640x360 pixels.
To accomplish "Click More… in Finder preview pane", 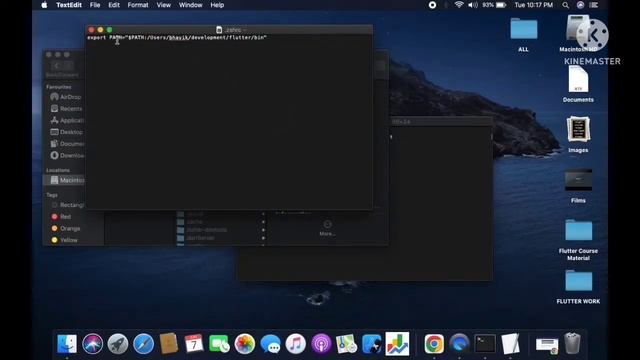I will tap(327, 228).
